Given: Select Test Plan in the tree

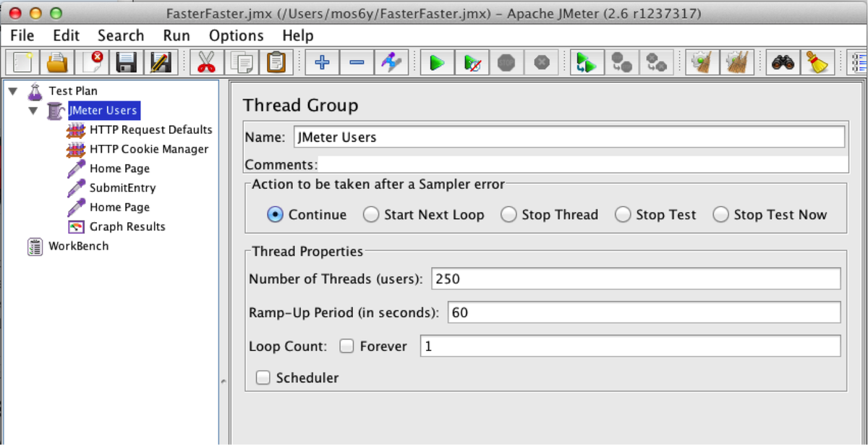Looking at the screenshot, I should pyautogui.click(x=73, y=91).
